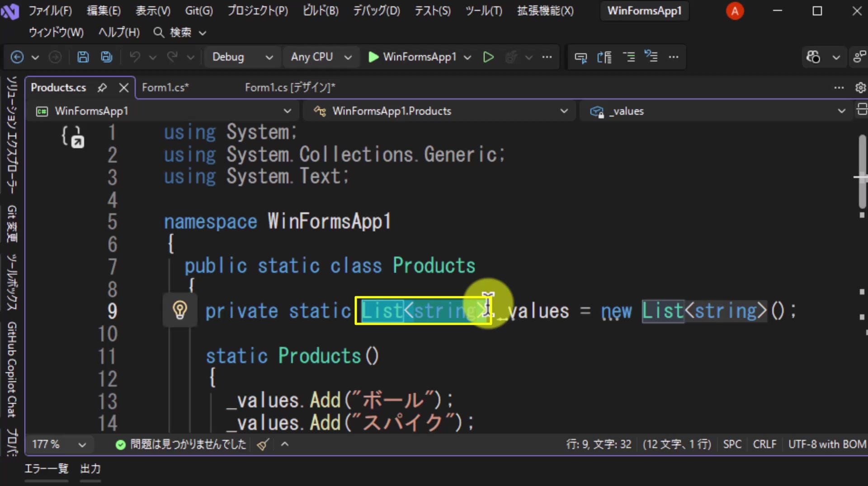
Task: Open the GitHub Copilot Chat side panel
Action: pyautogui.click(x=11, y=369)
